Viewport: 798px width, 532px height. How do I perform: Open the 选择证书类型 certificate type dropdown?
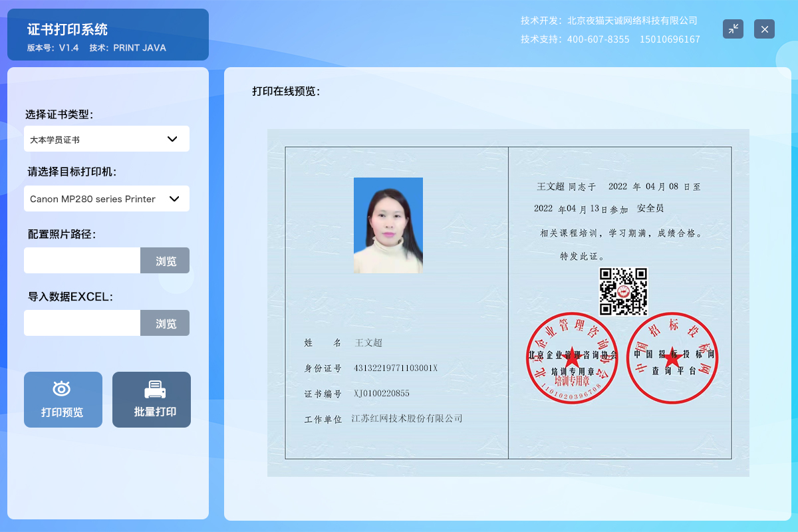pos(106,138)
